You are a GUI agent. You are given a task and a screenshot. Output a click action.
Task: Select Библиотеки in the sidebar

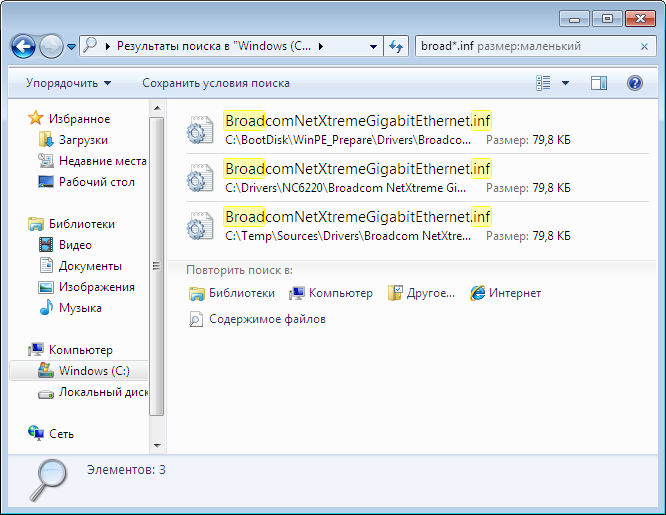pos(82,224)
